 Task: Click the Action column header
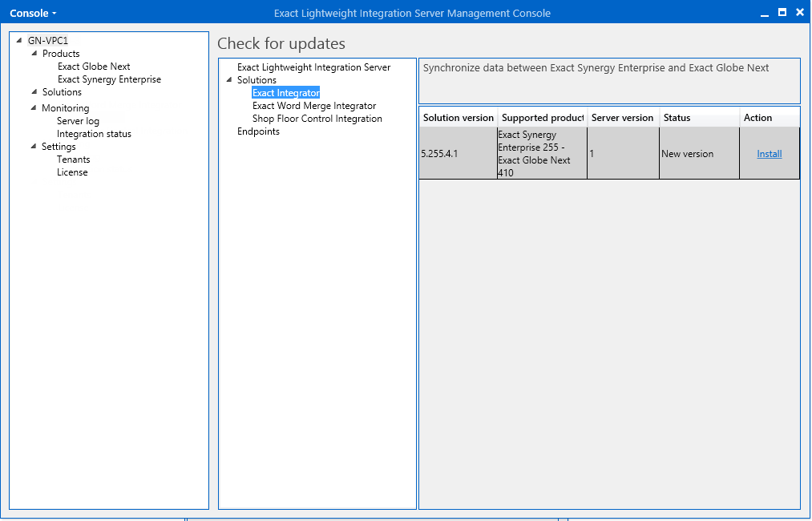click(770, 118)
